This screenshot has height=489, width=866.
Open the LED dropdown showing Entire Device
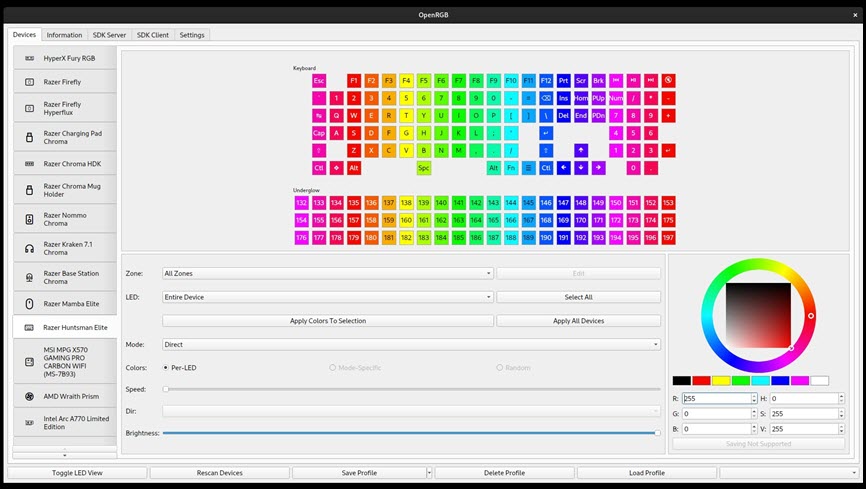[328, 297]
